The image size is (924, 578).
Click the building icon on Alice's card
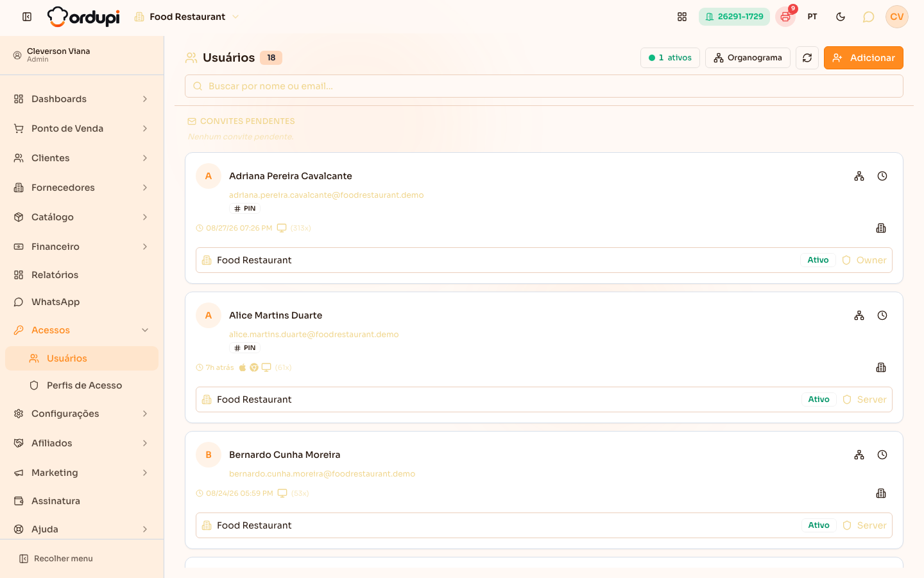(x=881, y=367)
